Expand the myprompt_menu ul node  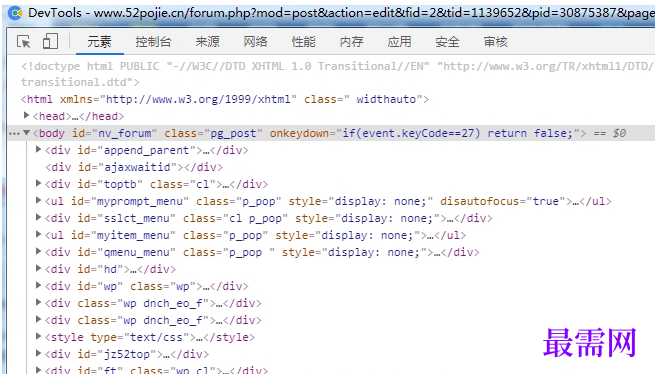click(x=38, y=200)
